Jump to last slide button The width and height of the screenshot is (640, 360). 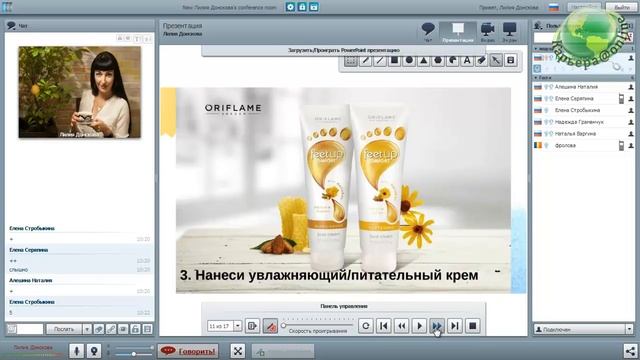tap(455, 326)
